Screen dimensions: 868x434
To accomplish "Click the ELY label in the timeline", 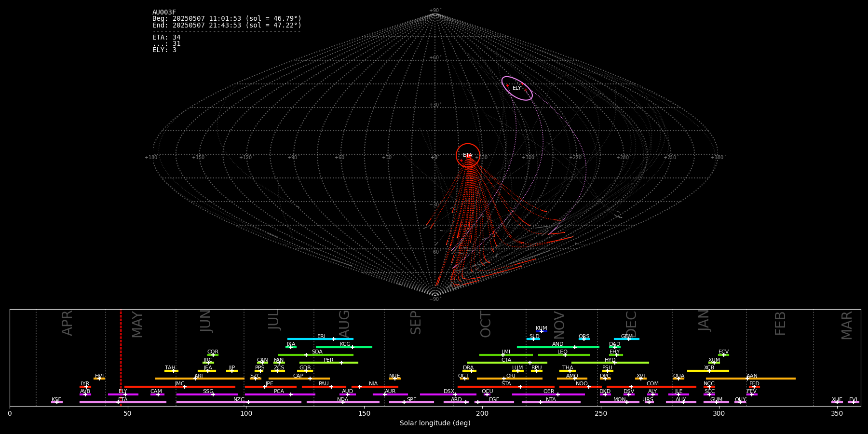I will (123, 392).
